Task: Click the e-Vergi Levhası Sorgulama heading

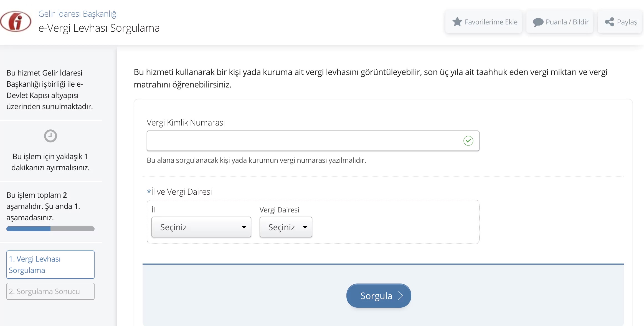Action: pos(99,28)
